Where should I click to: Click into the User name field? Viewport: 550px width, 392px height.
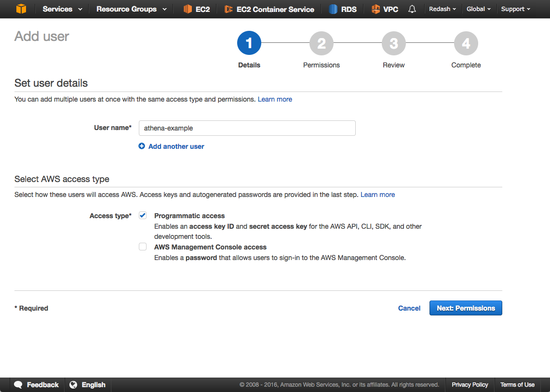point(247,128)
